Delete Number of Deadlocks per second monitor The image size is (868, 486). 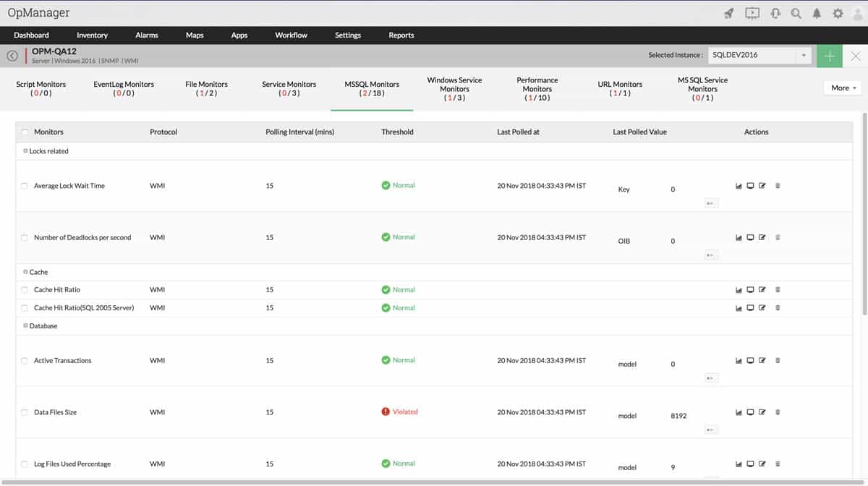[778, 237]
